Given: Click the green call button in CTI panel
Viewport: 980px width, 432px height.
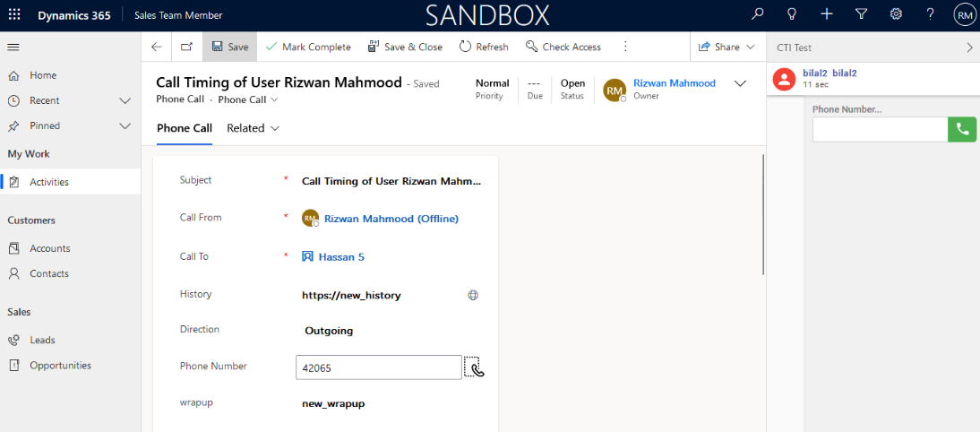Looking at the screenshot, I should [x=961, y=129].
